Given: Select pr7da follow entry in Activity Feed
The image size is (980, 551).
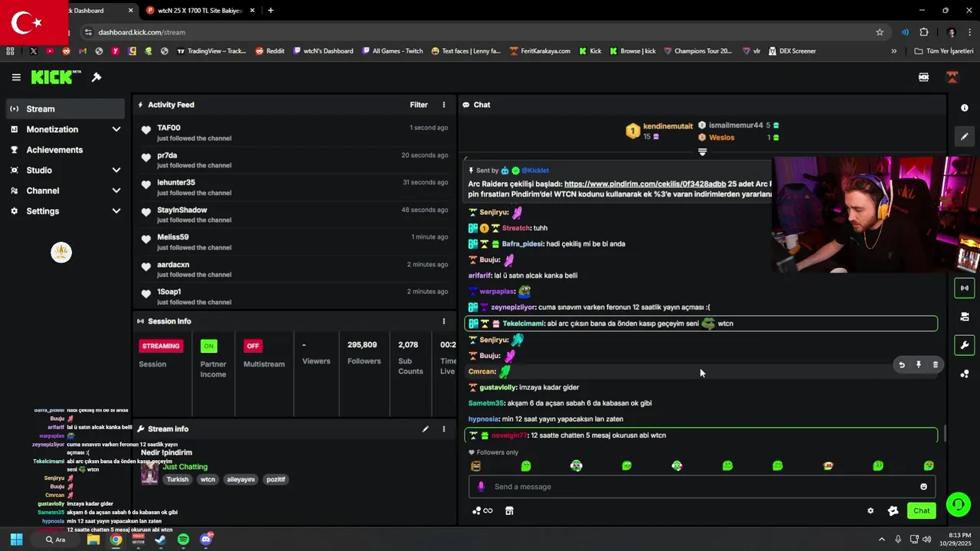Looking at the screenshot, I should tap(295, 160).
